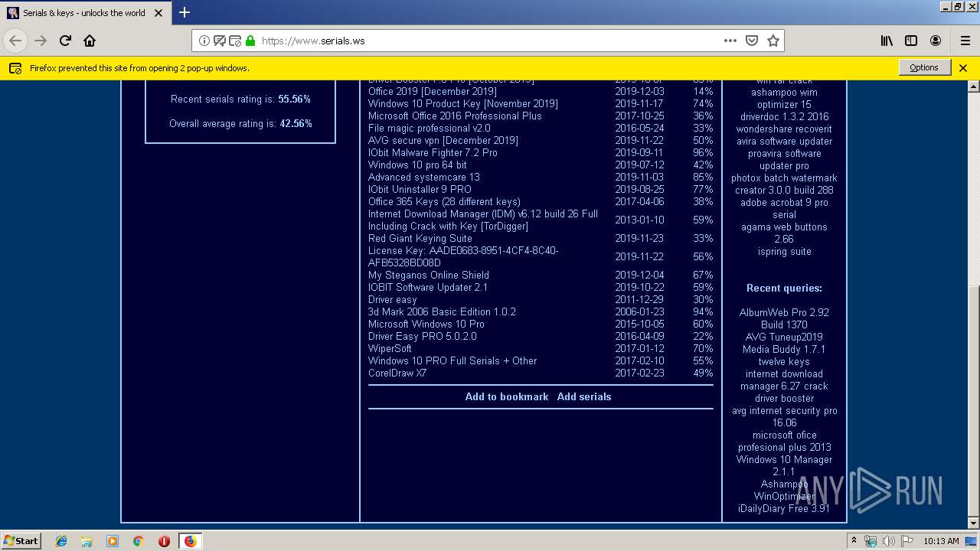
Task: Open CorelDraw X7 entry
Action: coord(397,373)
